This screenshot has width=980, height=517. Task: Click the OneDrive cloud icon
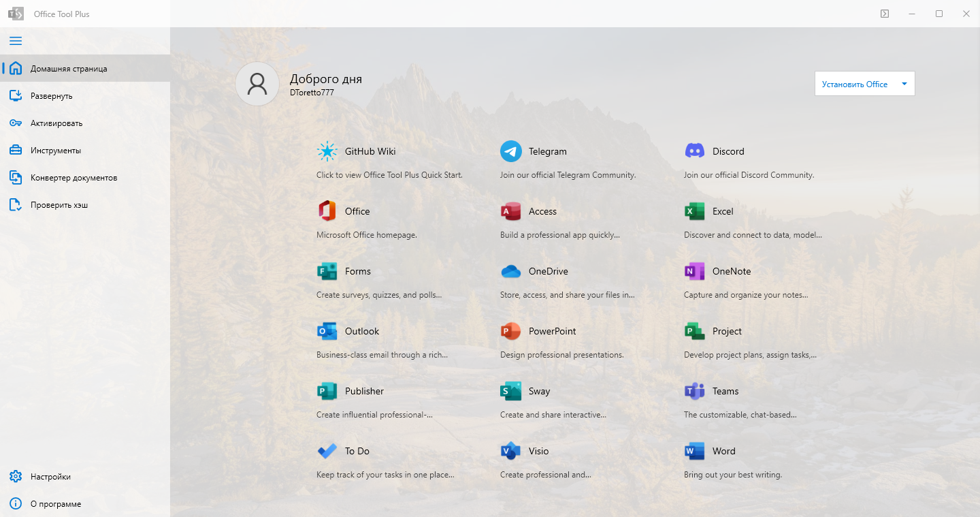pyautogui.click(x=511, y=271)
